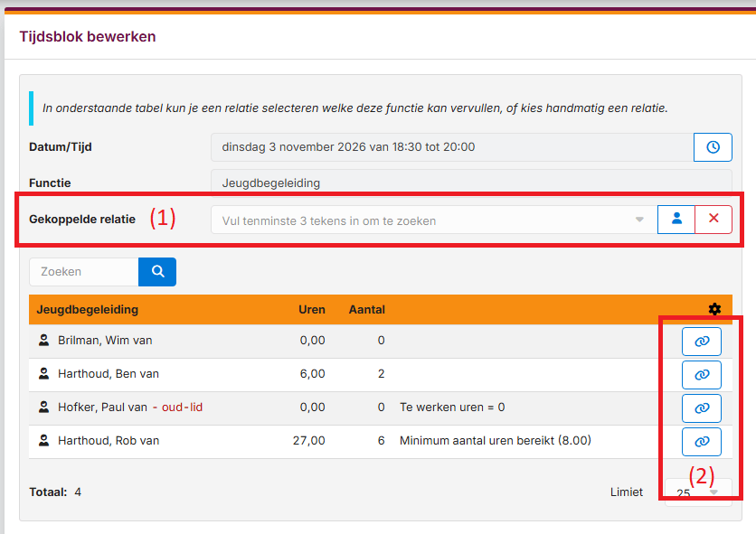Viewport: 756px width, 534px height.
Task: Click the note Te werken uren = 0
Action: point(452,408)
